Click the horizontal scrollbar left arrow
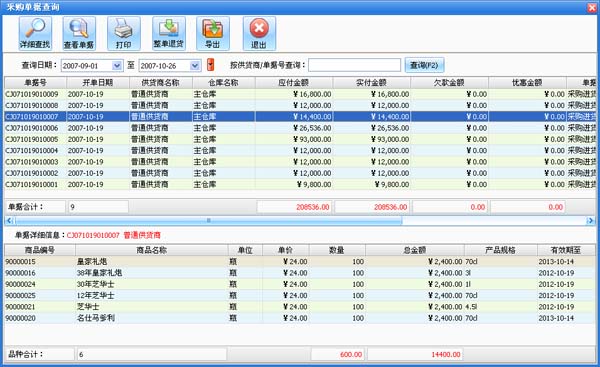 coord(10,220)
